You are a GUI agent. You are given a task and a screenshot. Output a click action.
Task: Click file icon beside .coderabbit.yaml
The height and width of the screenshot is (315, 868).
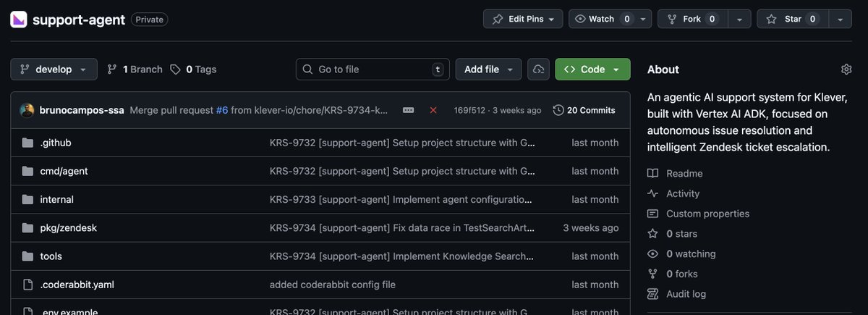[x=27, y=285]
